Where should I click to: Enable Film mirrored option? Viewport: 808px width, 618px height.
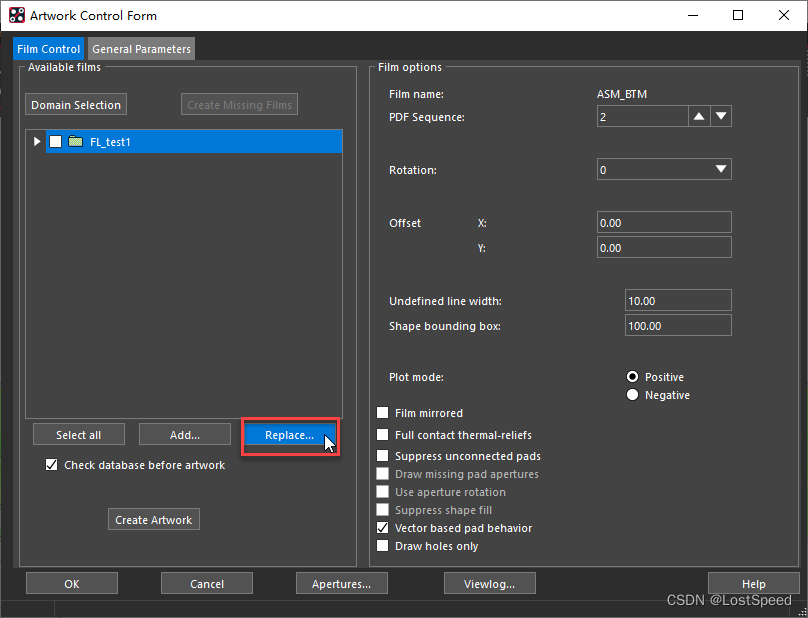(x=383, y=413)
